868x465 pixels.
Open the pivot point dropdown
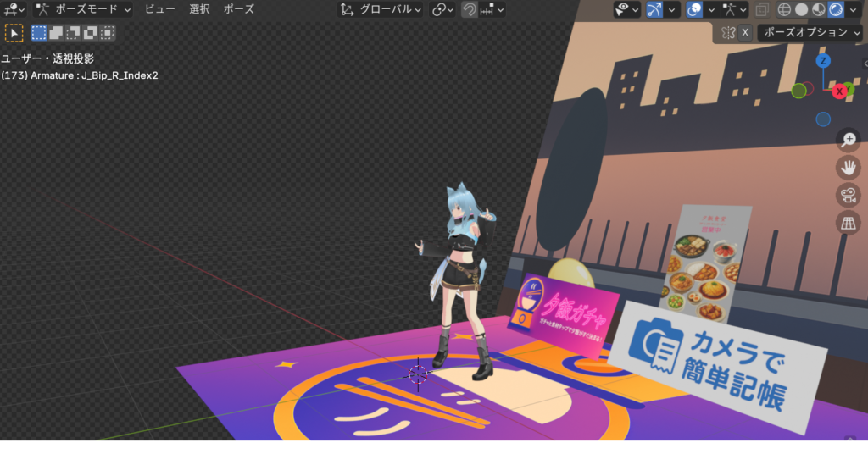coord(442,9)
